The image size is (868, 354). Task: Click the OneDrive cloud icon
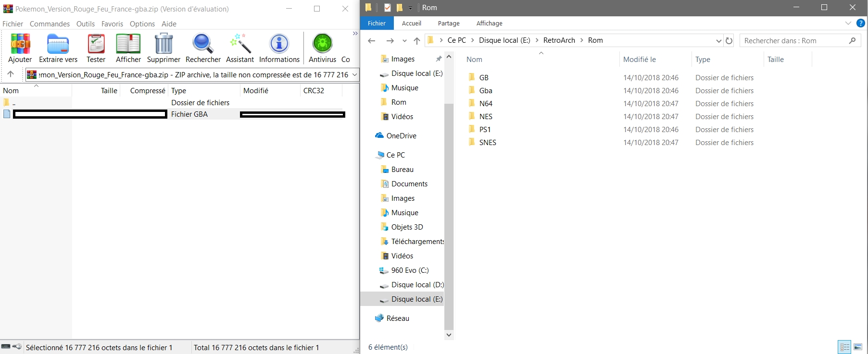click(379, 135)
